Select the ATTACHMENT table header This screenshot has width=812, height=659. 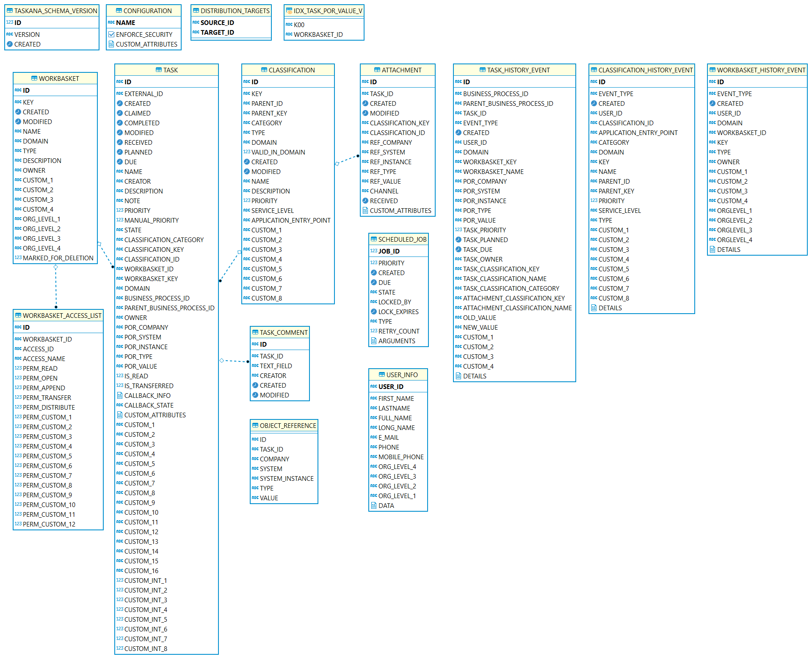point(398,70)
